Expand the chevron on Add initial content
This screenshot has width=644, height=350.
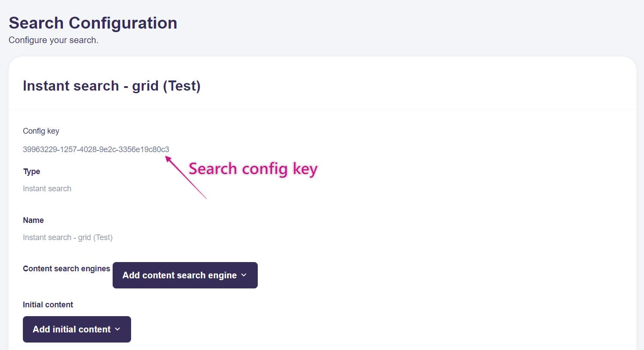tap(117, 329)
